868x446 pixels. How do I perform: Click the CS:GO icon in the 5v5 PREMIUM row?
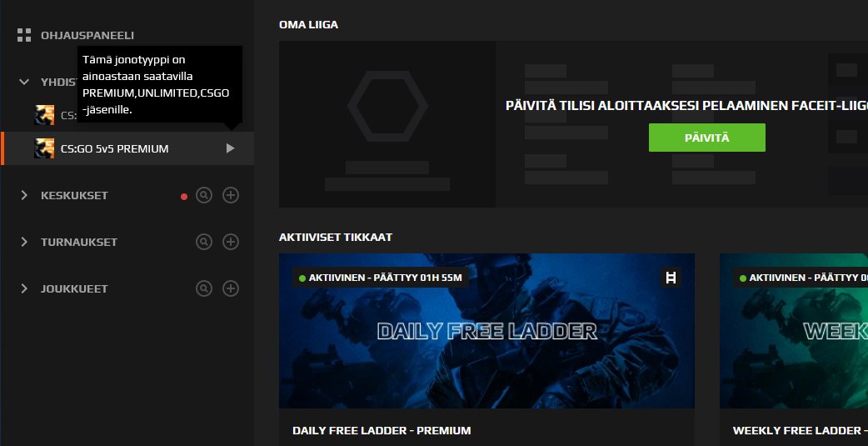(x=44, y=148)
